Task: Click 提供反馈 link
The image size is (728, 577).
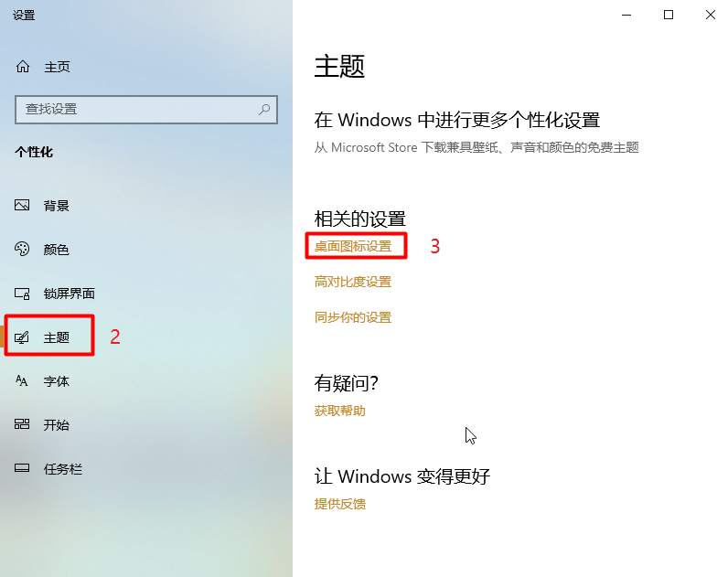Action: [340, 504]
